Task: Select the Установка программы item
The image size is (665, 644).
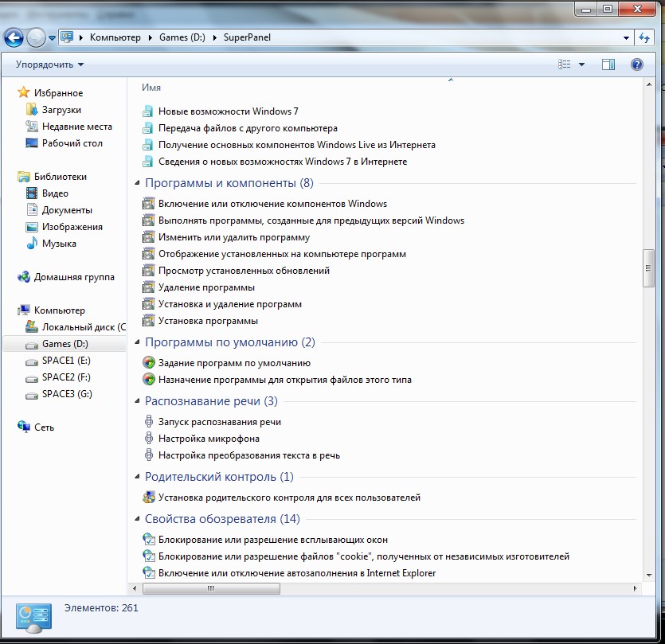Action: (x=208, y=321)
